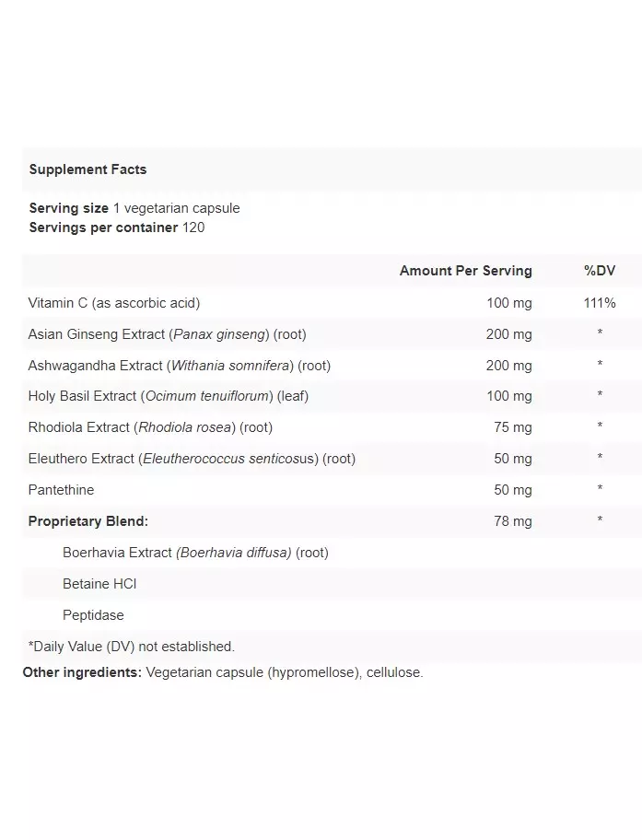Select the Eleuthero Extract ingredient row
This screenshot has height=840, width=642.
[333, 459]
